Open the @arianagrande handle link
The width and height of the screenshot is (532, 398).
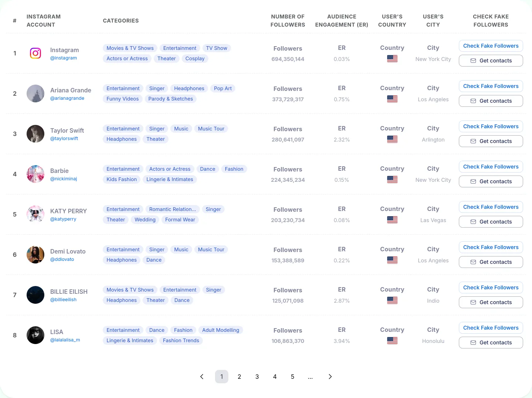point(67,98)
